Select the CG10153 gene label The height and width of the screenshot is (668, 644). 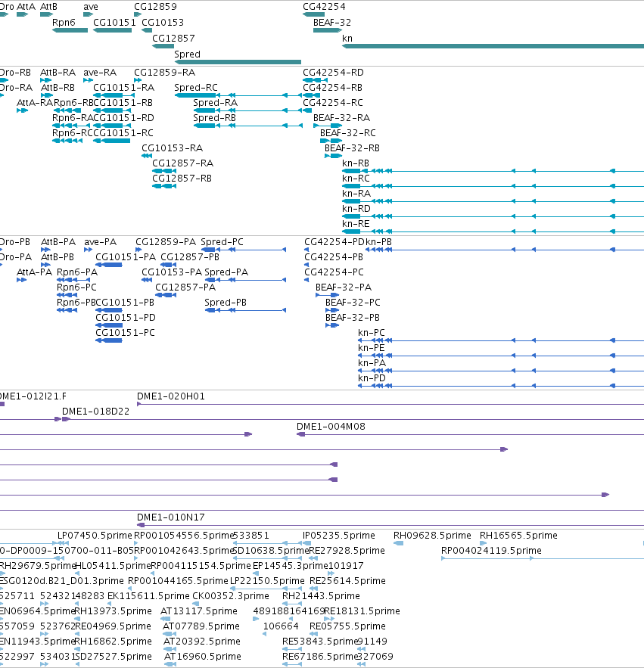click(163, 23)
